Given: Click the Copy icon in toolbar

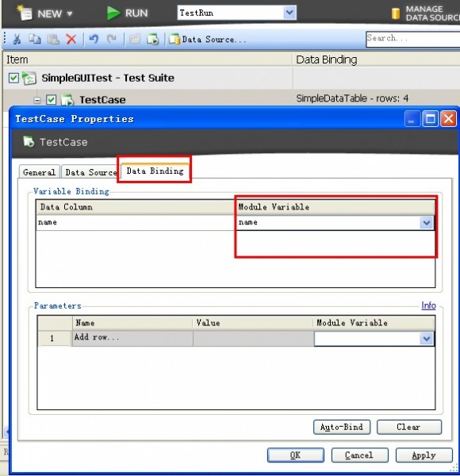Looking at the screenshot, I should tap(35, 39).
